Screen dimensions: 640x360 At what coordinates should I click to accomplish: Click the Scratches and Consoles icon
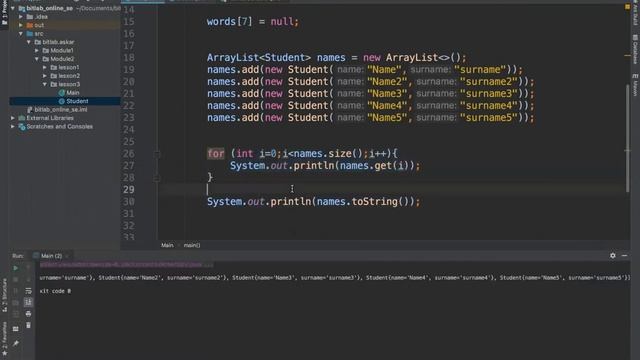[22, 127]
